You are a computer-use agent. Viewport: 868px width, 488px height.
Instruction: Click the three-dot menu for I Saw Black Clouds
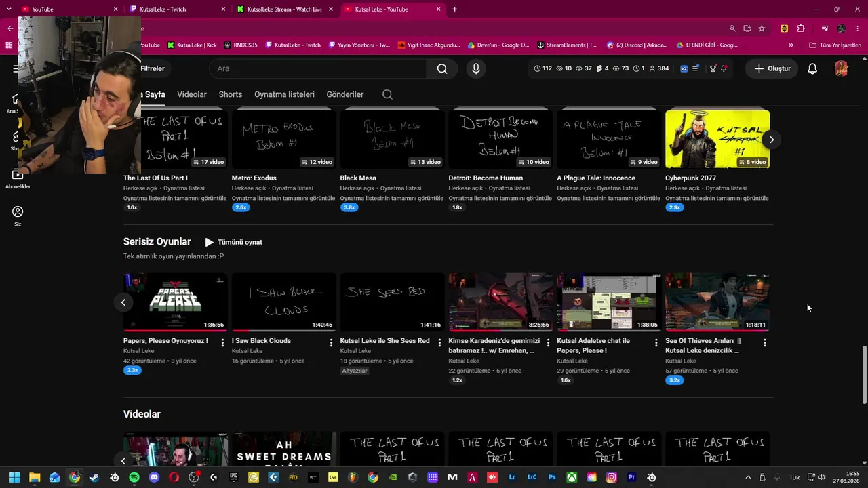point(331,342)
